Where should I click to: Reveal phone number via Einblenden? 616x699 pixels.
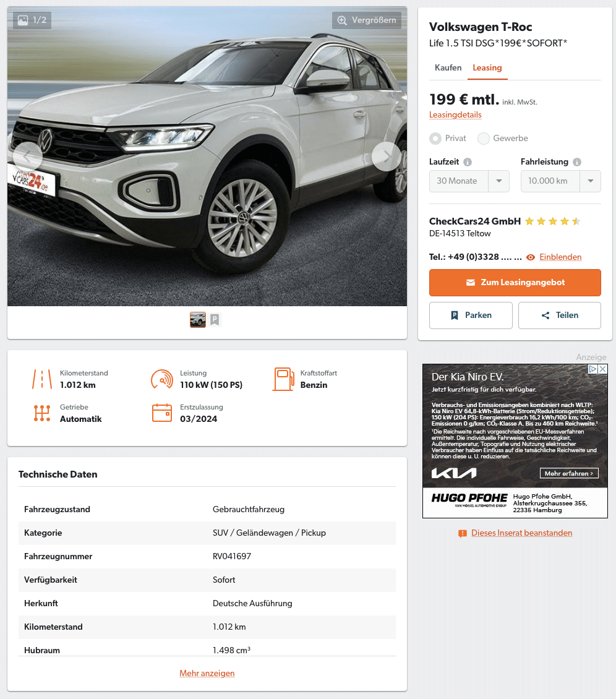pos(560,257)
